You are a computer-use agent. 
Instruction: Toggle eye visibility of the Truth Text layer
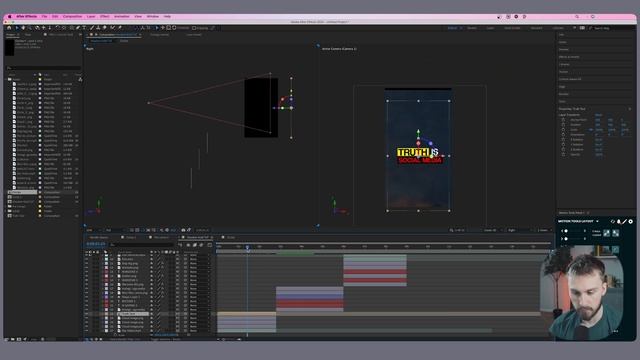[x=87, y=314]
